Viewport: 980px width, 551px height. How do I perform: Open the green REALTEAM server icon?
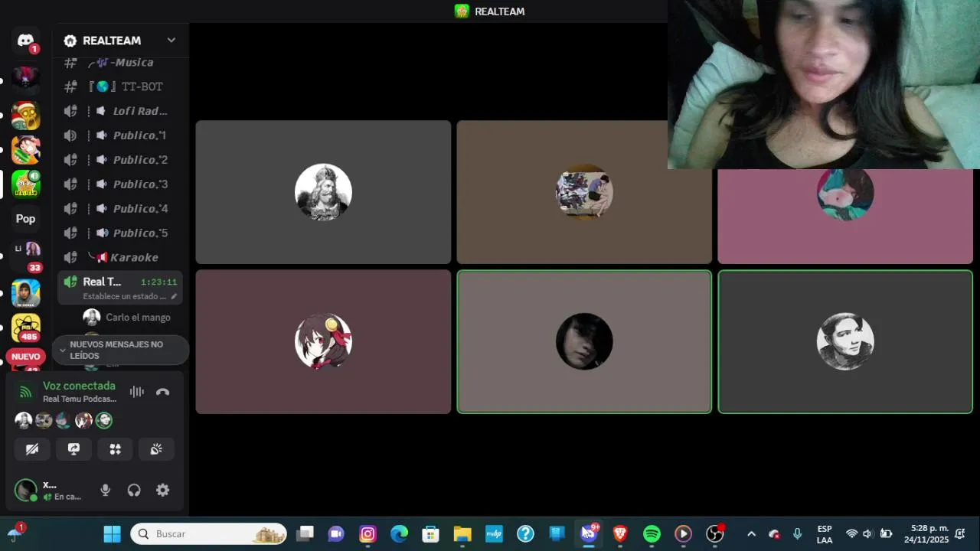pyautogui.click(x=25, y=184)
